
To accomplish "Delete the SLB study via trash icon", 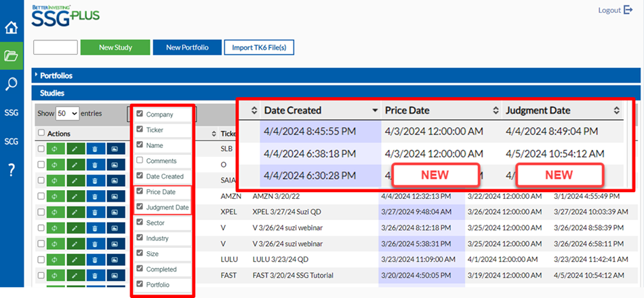I will point(96,149).
